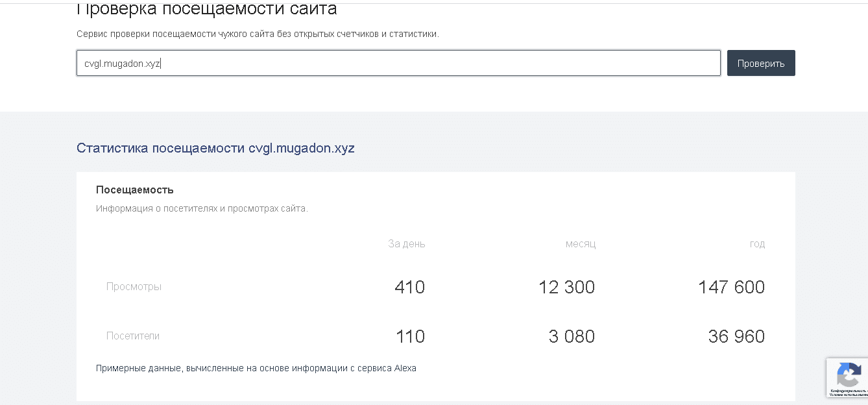
Task: Select the heading Статистика посещаемости cvgl.mugadon.xyz
Action: (x=216, y=148)
